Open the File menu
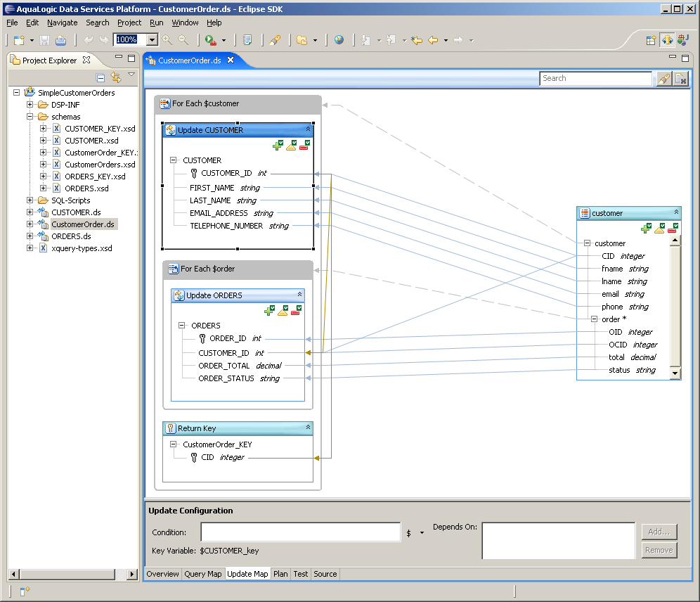 12,23
